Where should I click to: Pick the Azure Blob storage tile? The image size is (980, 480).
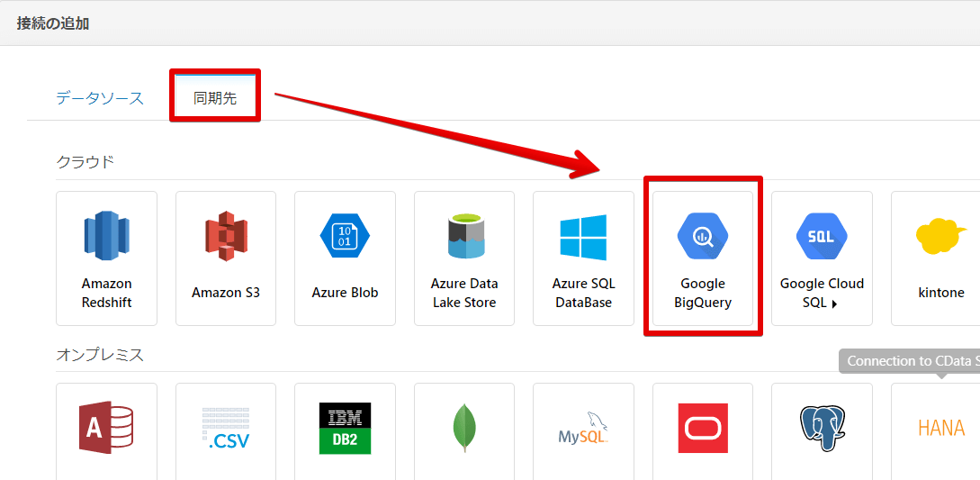tap(345, 258)
